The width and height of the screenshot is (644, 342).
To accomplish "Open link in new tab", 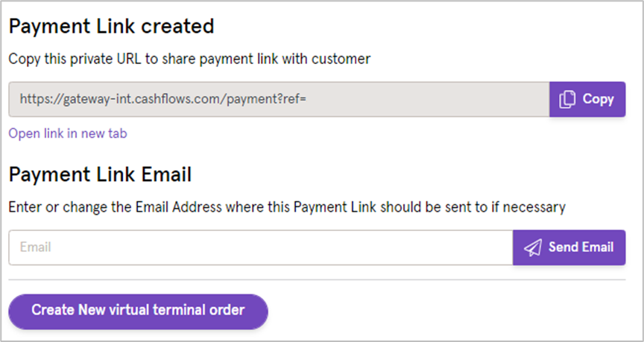I will (68, 133).
